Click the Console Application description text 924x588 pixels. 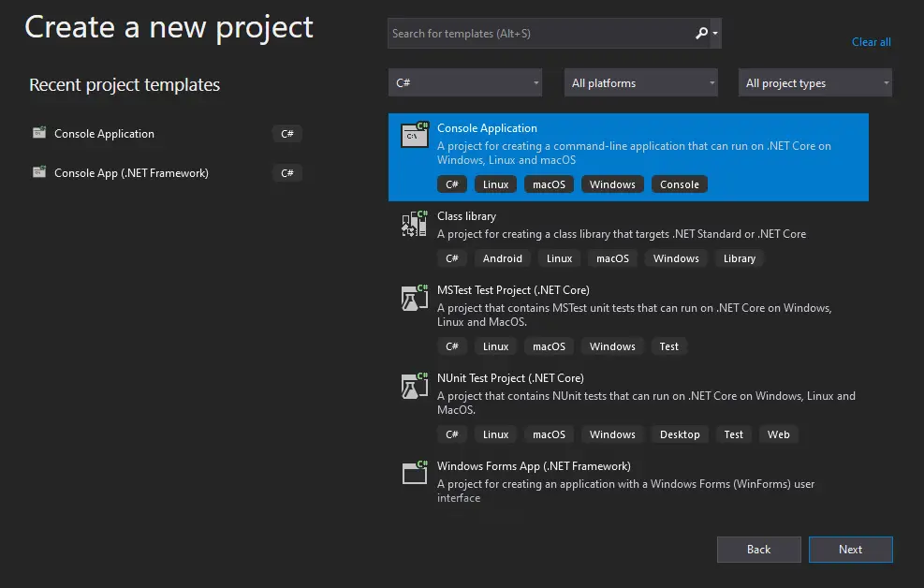(634, 153)
